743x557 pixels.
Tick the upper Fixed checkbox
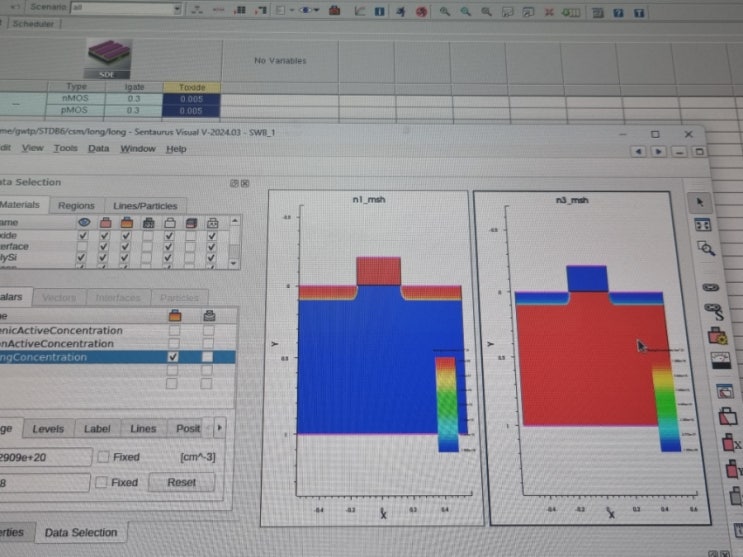click(103, 457)
